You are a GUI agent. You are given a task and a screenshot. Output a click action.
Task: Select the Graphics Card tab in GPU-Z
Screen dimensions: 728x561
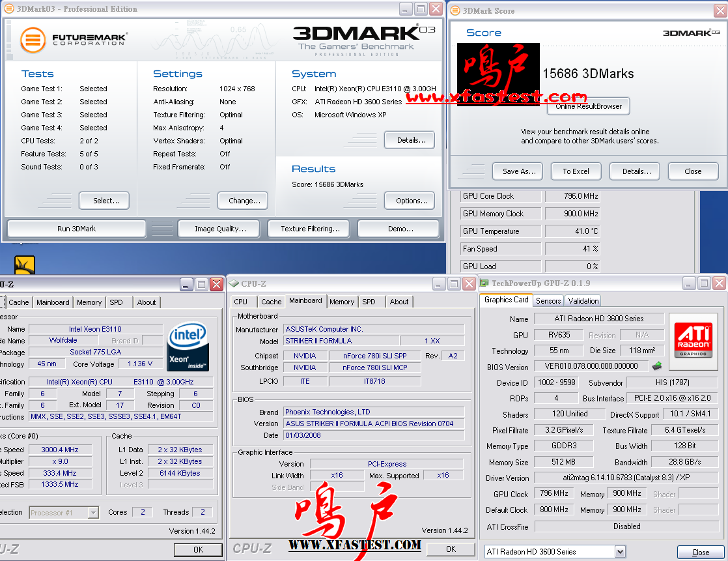point(506,300)
